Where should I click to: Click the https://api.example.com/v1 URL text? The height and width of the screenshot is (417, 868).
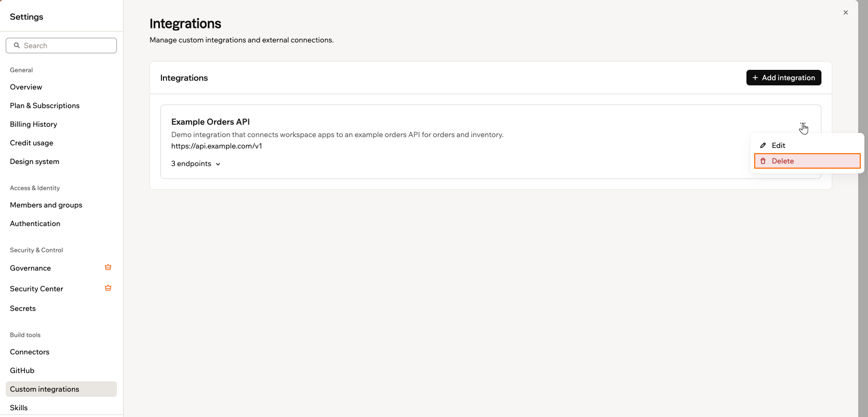(217, 146)
